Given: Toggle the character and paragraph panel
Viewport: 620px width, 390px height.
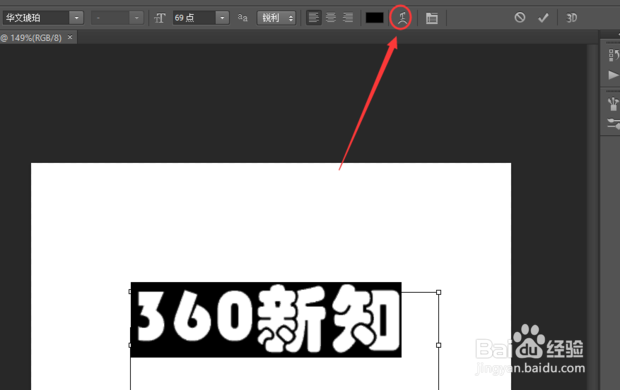Looking at the screenshot, I should pyautogui.click(x=432, y=18).
